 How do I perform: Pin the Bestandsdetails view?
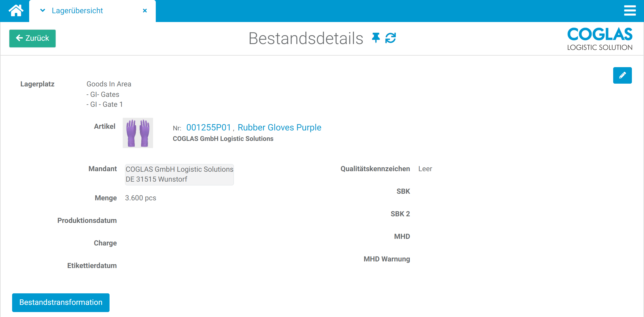click(376, 38)
